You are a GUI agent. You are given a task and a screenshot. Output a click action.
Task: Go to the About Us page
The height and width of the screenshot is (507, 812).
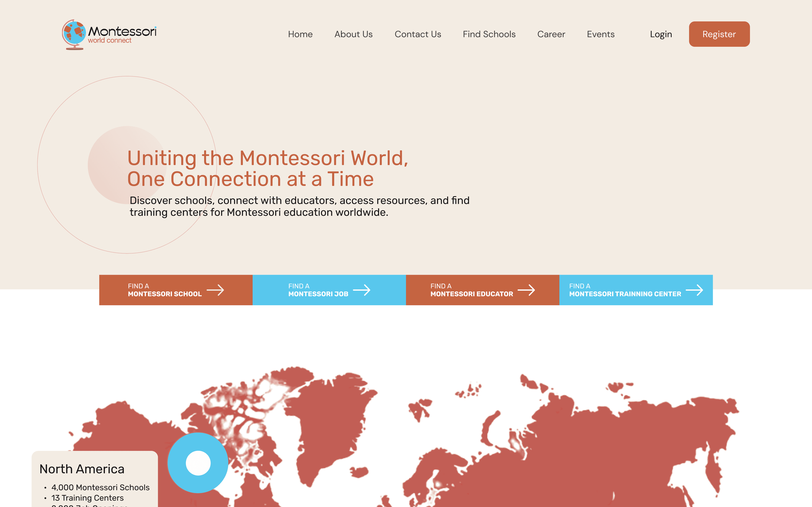pos(353,34)
